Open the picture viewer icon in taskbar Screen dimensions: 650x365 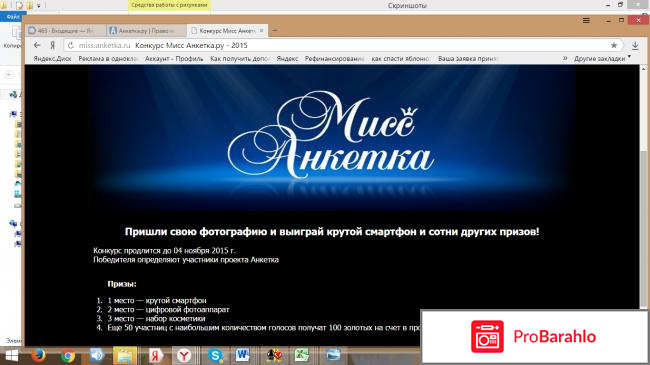tap(332, 355)
